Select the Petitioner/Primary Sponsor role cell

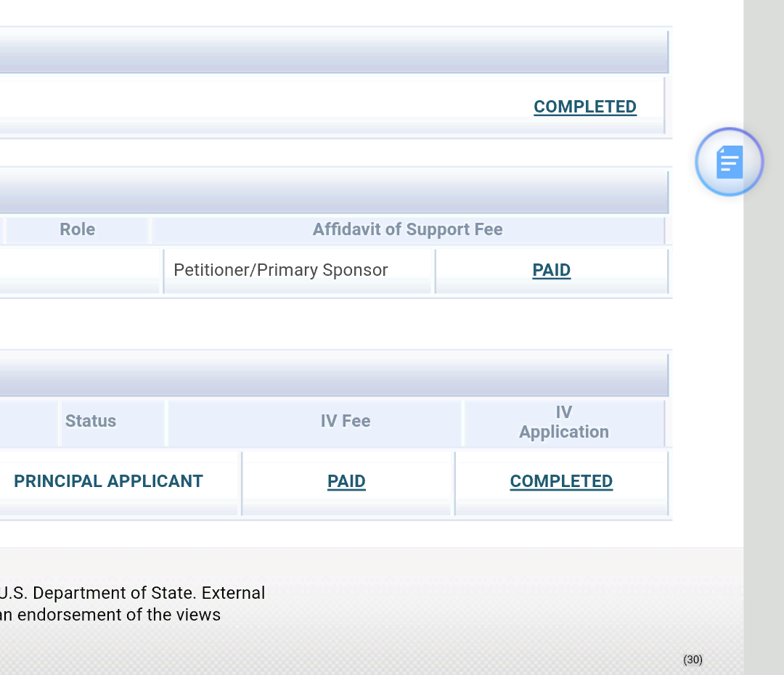tap(298, 271)
